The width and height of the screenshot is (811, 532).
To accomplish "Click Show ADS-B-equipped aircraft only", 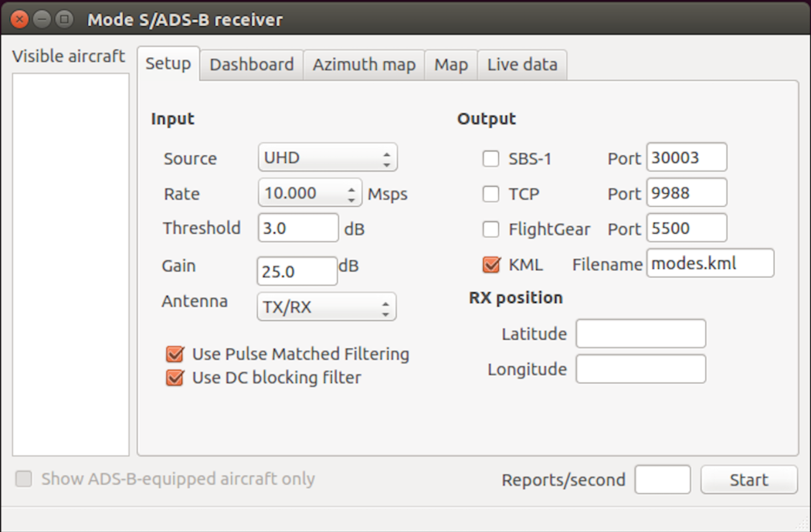I will pyautogui.click(x=23, y=479).
